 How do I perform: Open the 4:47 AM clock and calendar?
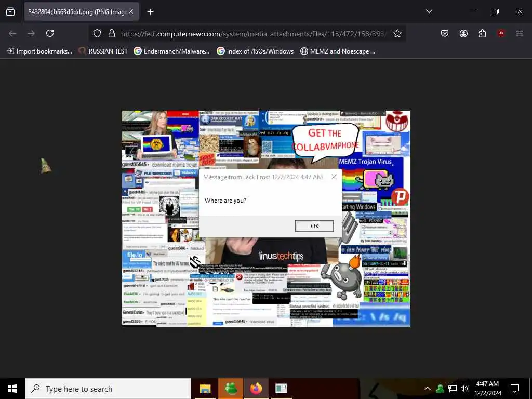pyautogui.click(x=487, y=389)
